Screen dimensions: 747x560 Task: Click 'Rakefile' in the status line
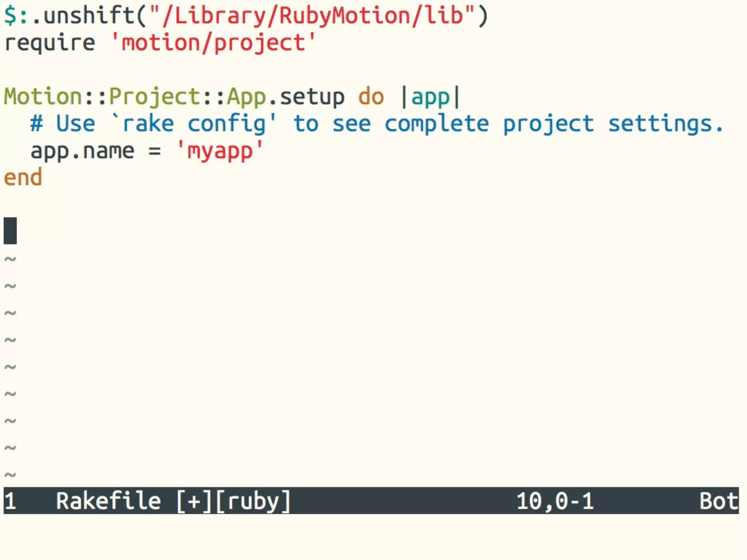pos(108,501)
